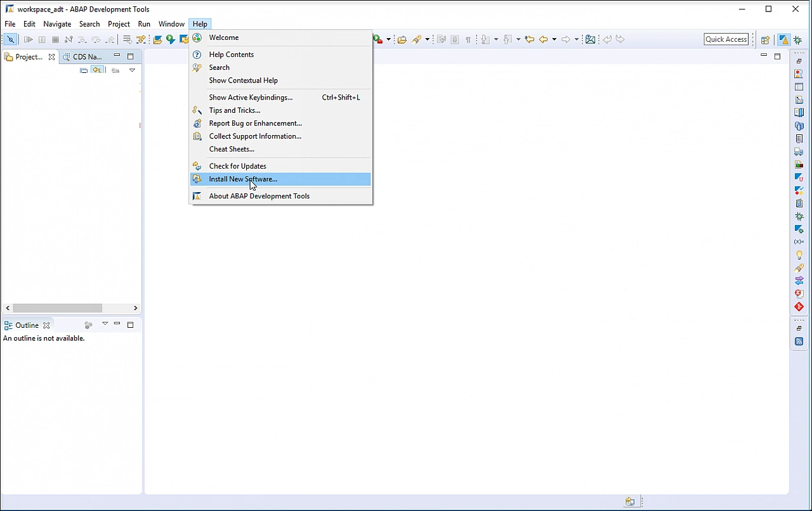The image size is (812, 511).
Task: Click the Resume debug icon
Action: point(28,39)
